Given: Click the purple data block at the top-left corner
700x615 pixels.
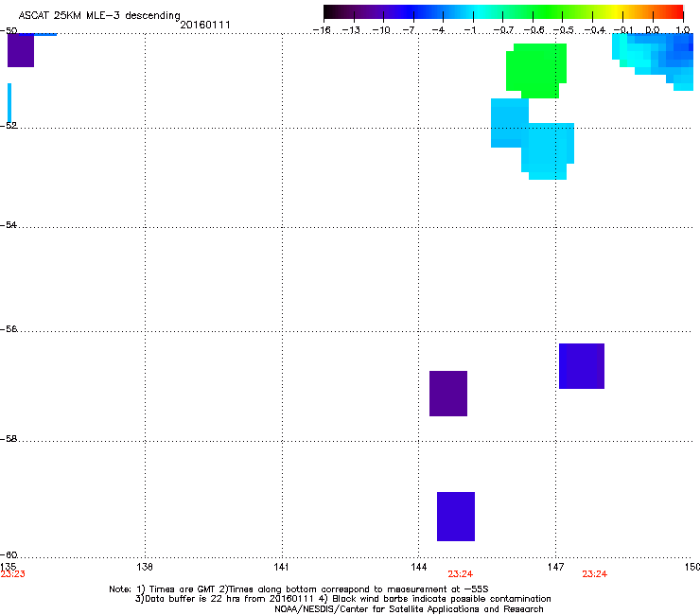Looking at the screenshot, I should [21, 50].
